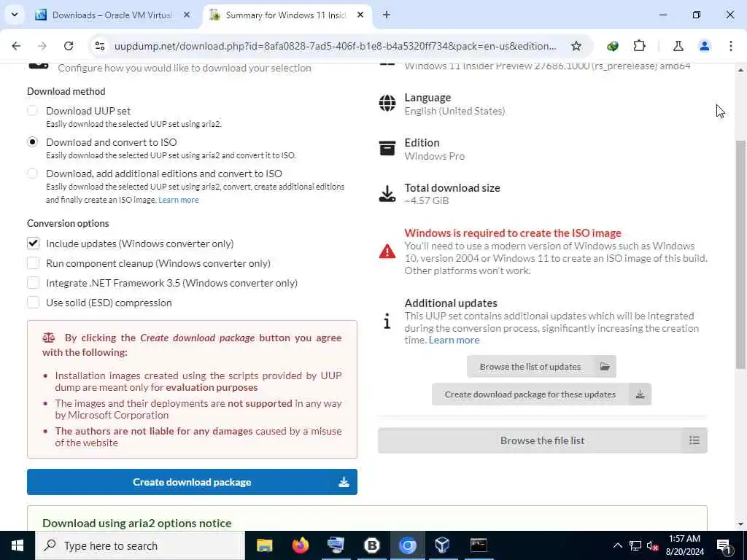Viewport: 747px width, 560px height.
Task: Open Chrome three-dot menu
Action: tap(730, 46)
